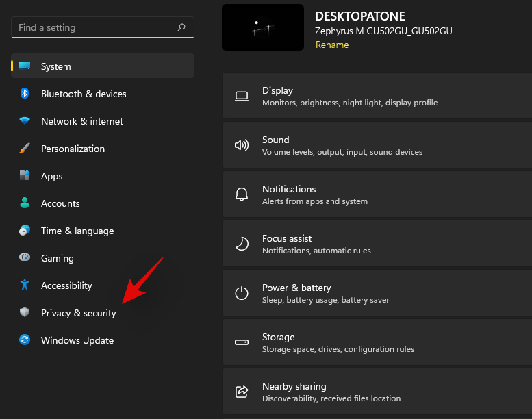Click the Windows Update sync icon

(x=25, y=340)
